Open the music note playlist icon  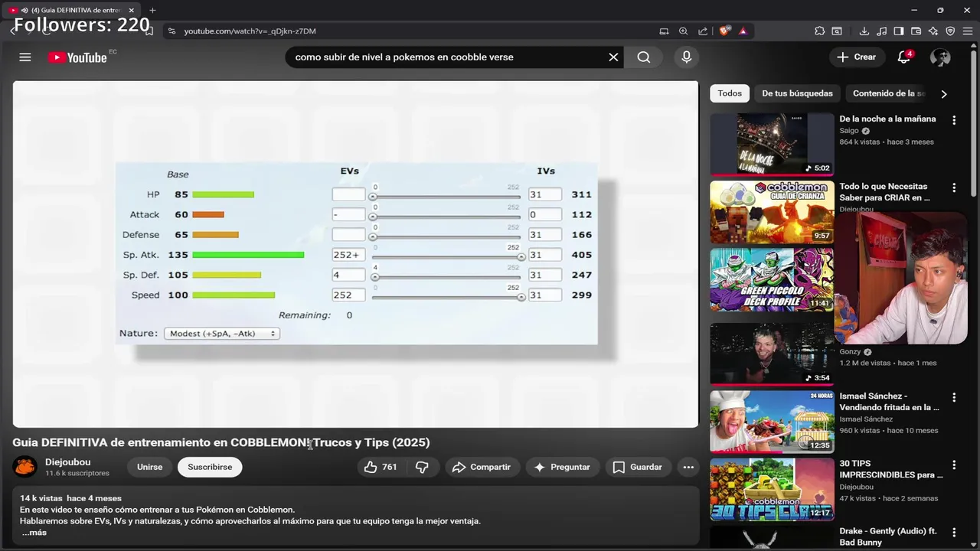(x=882, y=31)
